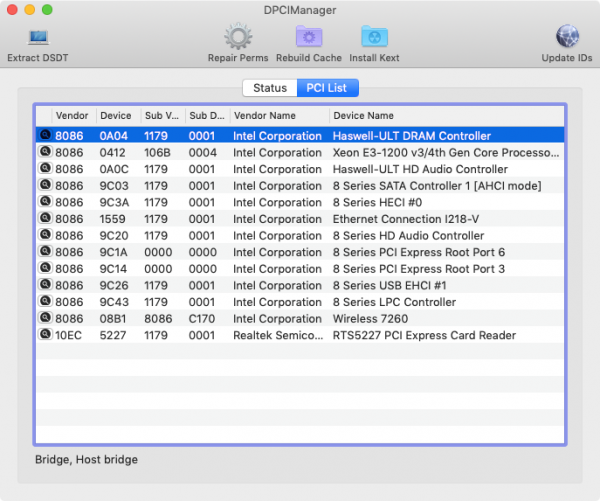The image size is (600, 501).
Task: Click magnifier icon on Ethernet Connection I218-V row
Action: pos(45,218)
